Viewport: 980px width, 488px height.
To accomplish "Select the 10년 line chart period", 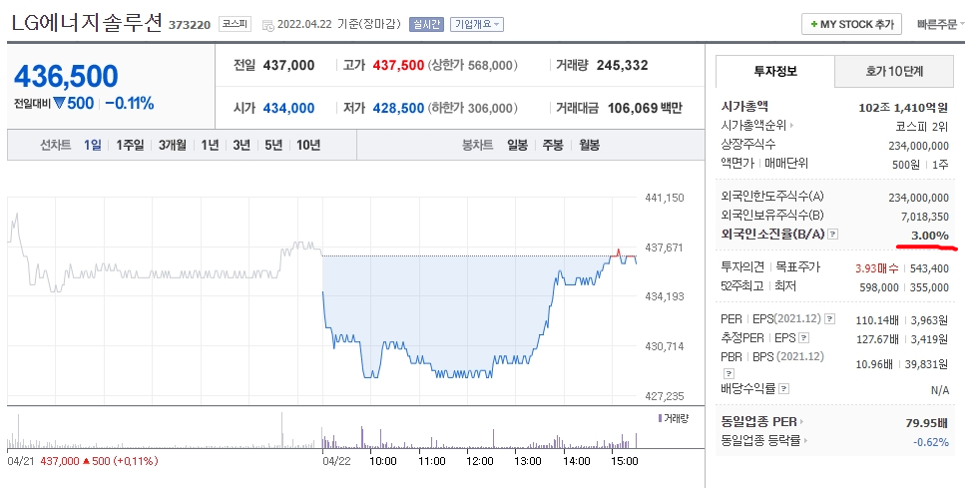I will tap(308, 145).
